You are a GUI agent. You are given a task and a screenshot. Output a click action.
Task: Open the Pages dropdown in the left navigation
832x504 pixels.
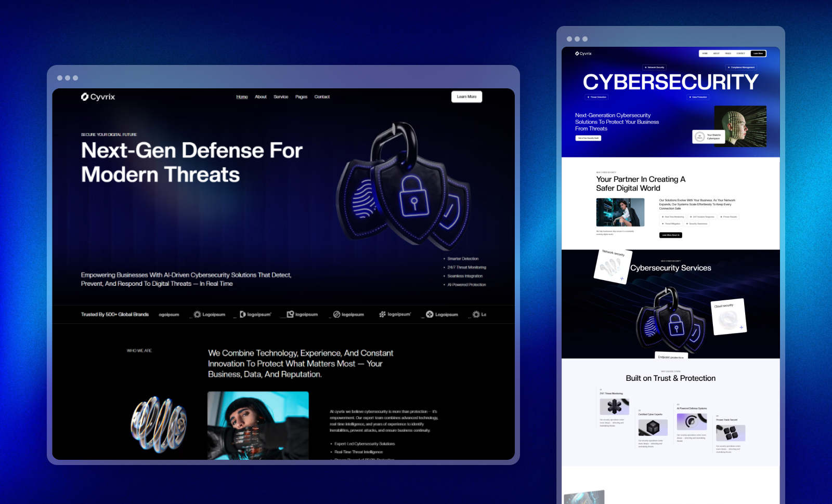click(x=301, y=97)
